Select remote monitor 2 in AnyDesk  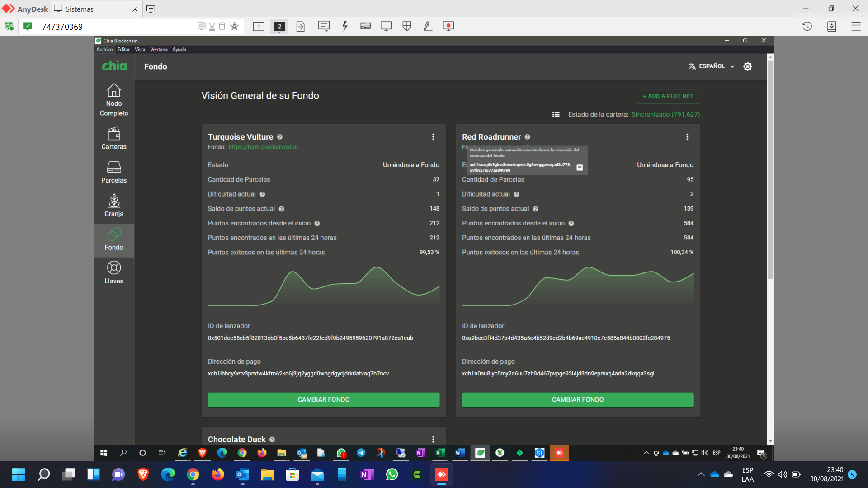coord(279,26)
